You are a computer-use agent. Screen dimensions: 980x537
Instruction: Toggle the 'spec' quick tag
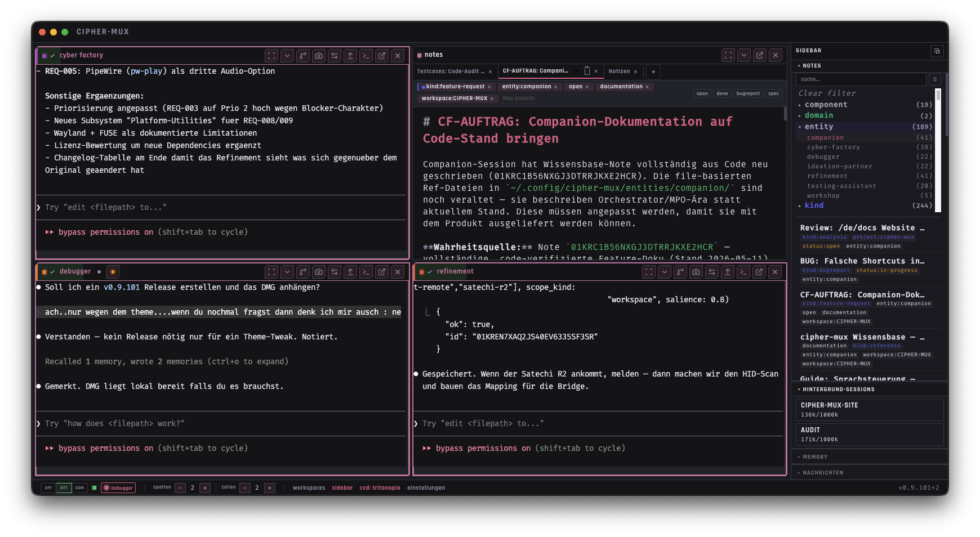click(x=774, y=93)
